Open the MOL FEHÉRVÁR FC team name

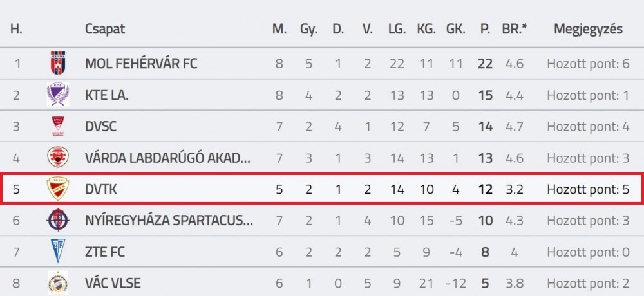141,64
